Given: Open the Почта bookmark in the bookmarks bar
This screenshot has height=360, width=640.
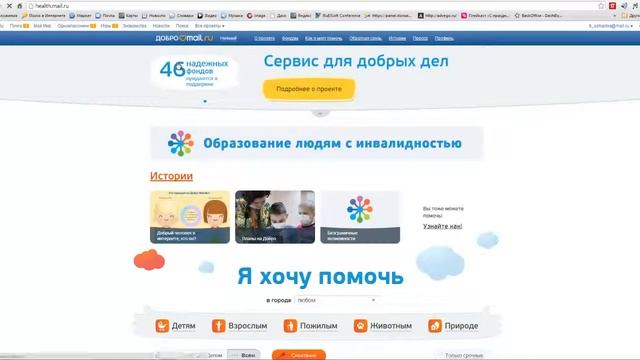Looking at the screenshot, I should (105, 16).
